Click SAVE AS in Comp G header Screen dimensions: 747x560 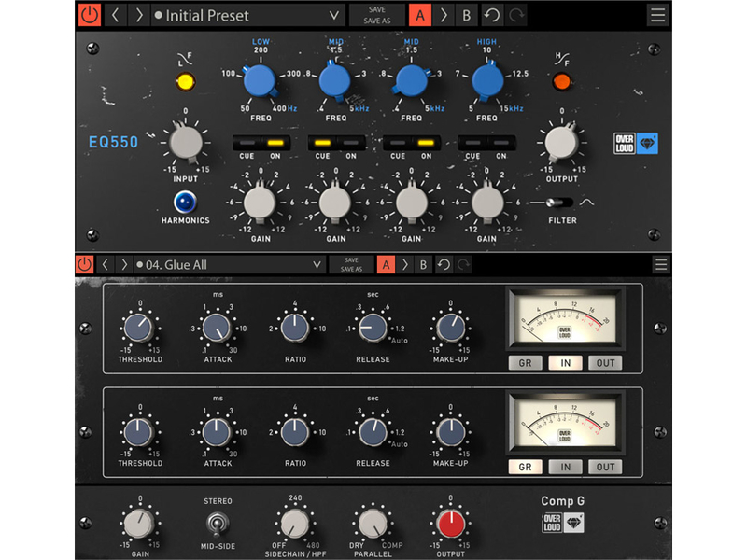pos(351,269)
